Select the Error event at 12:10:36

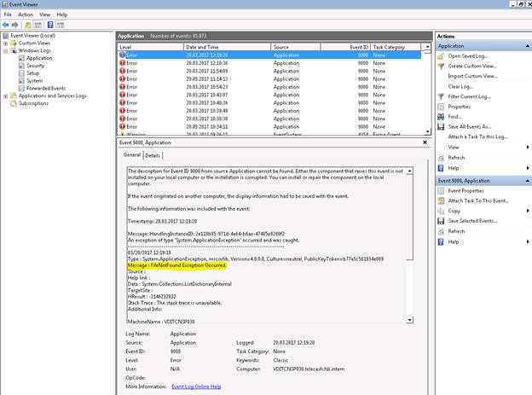click(269, 63)
